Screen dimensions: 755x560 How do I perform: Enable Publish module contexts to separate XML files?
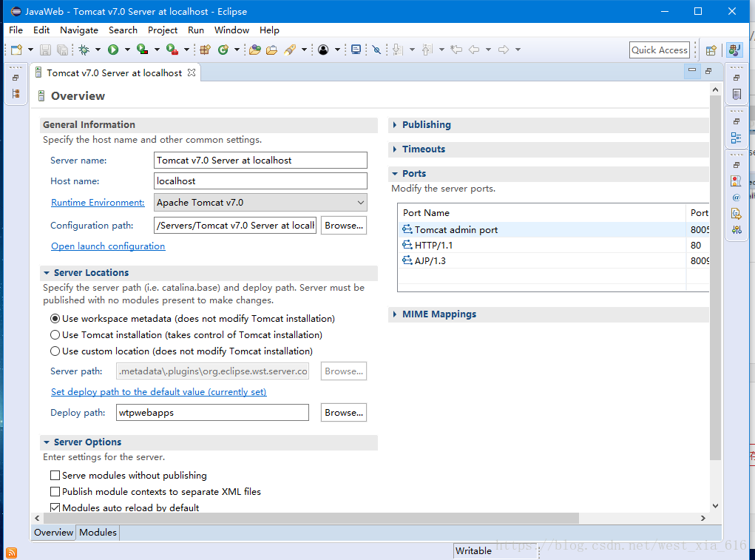[55, 492]
